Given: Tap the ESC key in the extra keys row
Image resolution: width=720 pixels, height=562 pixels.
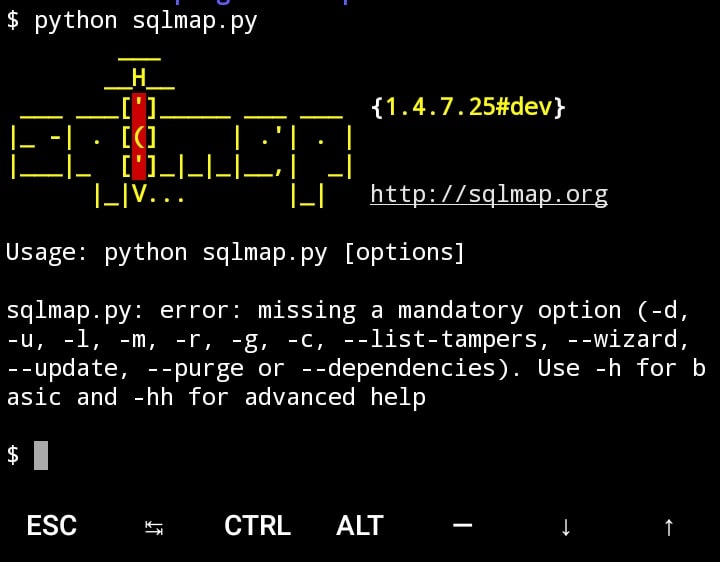Looking at the screenshot, I should pyautogui.click(x=51, y=526).
